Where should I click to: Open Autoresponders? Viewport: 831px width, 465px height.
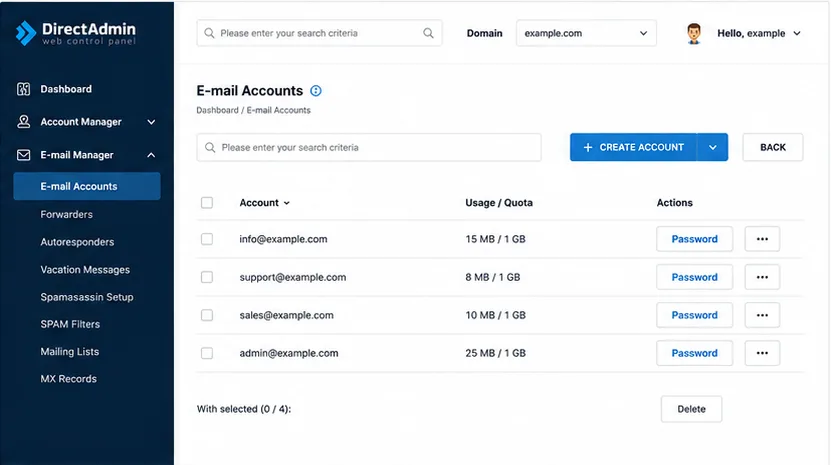[77, 242]
